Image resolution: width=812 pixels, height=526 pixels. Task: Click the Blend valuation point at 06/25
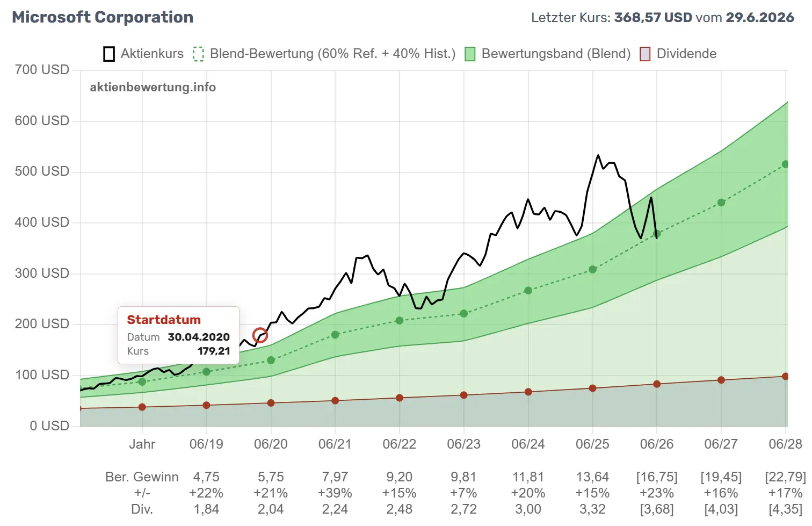coord(593,270)
